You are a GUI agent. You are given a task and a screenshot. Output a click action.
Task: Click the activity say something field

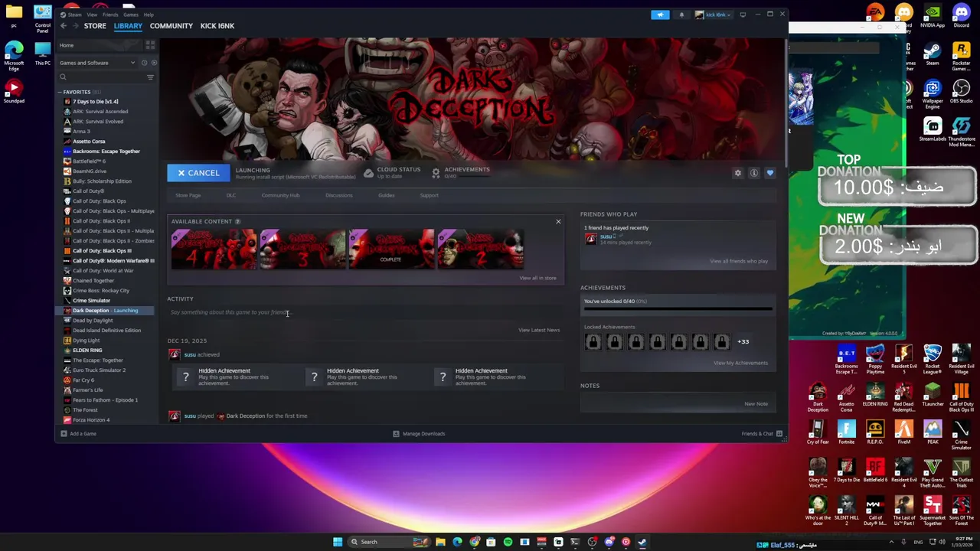point(364,312)
